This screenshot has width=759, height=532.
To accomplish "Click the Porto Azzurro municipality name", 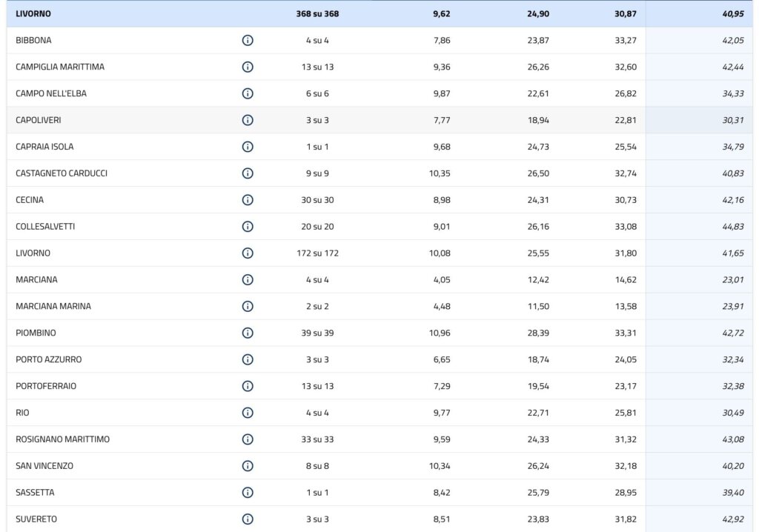I will point(49,359).
